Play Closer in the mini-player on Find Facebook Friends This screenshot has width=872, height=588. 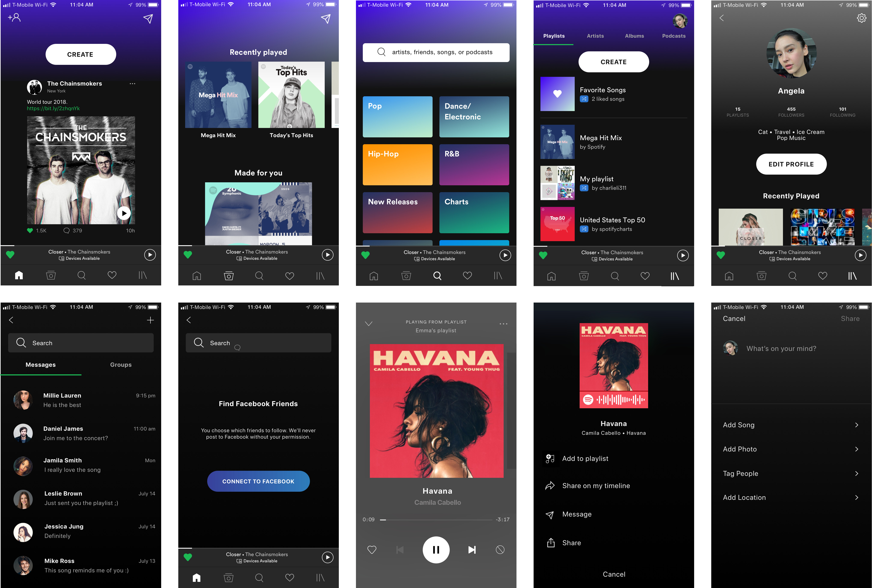327,557
